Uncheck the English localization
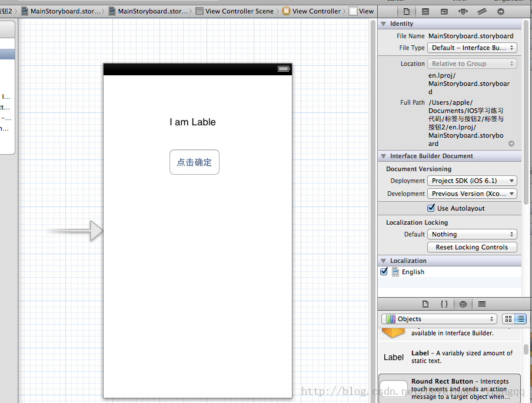 point(384,272)
